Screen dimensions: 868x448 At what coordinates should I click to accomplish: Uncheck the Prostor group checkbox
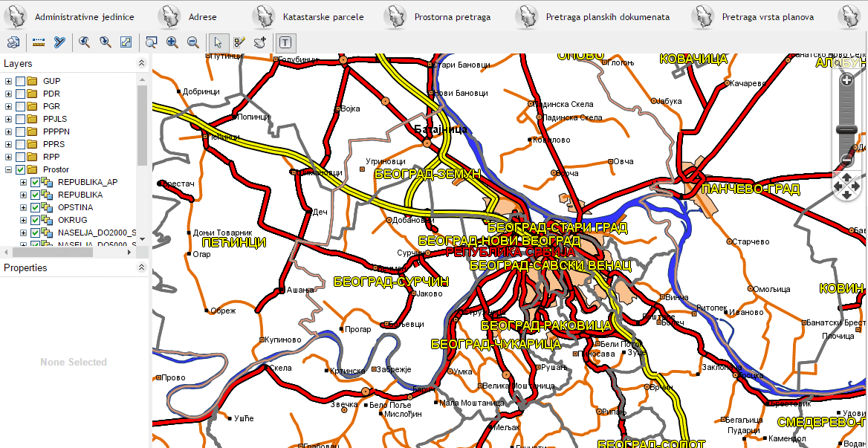pos(21,169)
